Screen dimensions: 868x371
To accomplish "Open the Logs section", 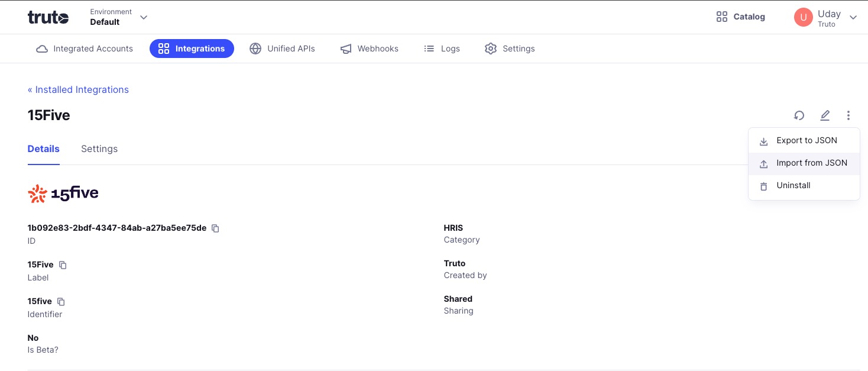I will click(x=442, y=49).
